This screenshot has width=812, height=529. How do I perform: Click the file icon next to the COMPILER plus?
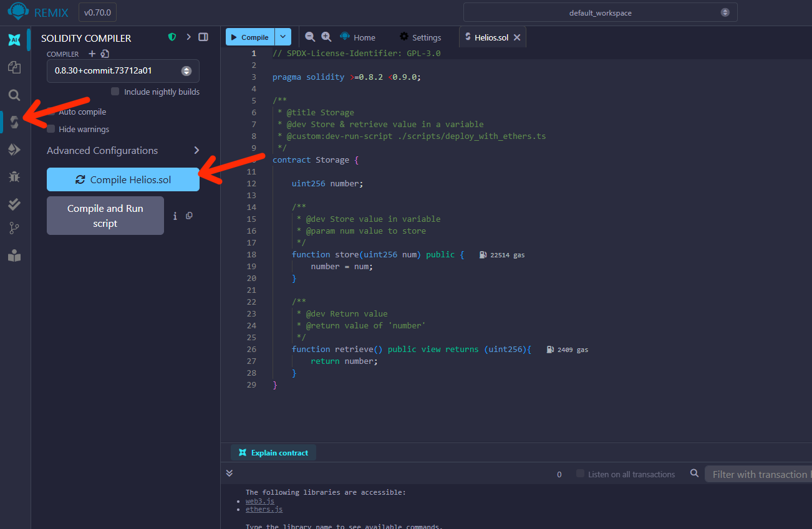[x=104, y=54]
